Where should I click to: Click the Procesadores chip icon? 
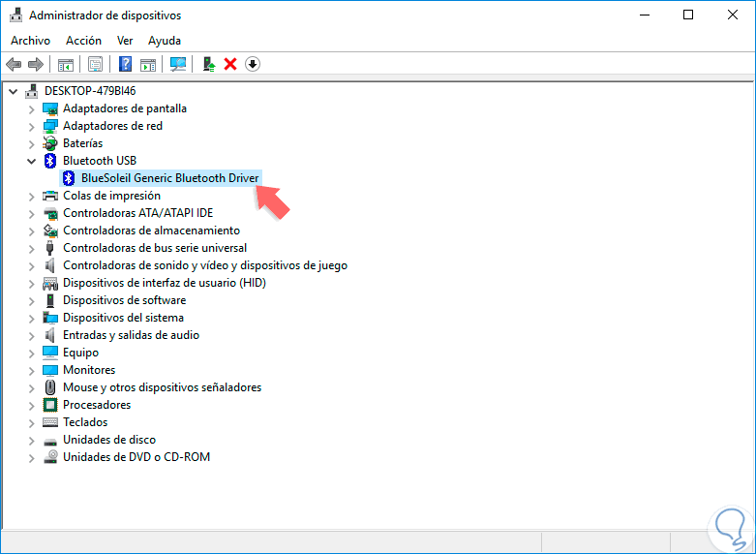coord(50,405)
